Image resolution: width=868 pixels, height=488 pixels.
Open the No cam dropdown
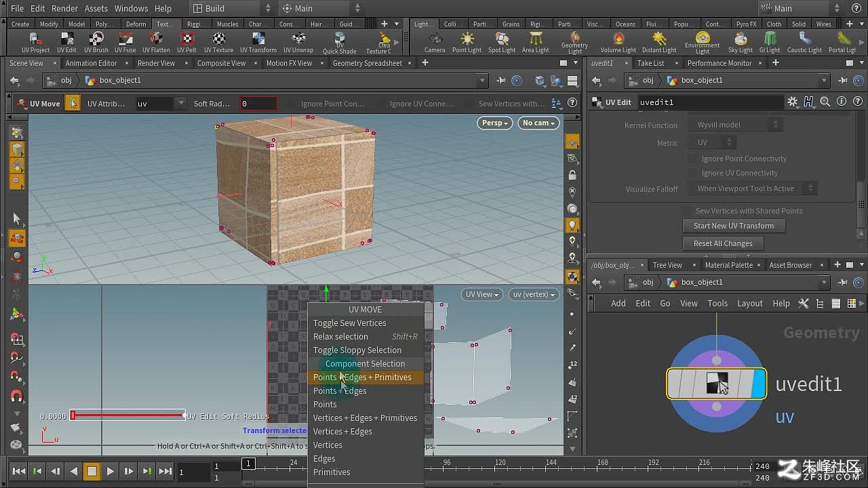(538, 123)
